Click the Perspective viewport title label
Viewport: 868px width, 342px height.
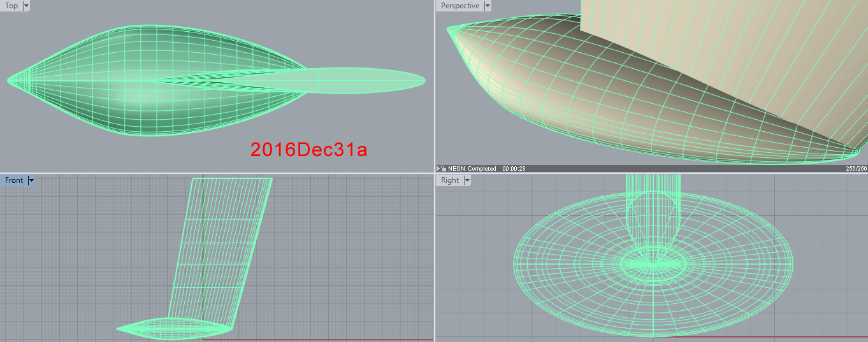pyautogui.click(x=459, y=6)
